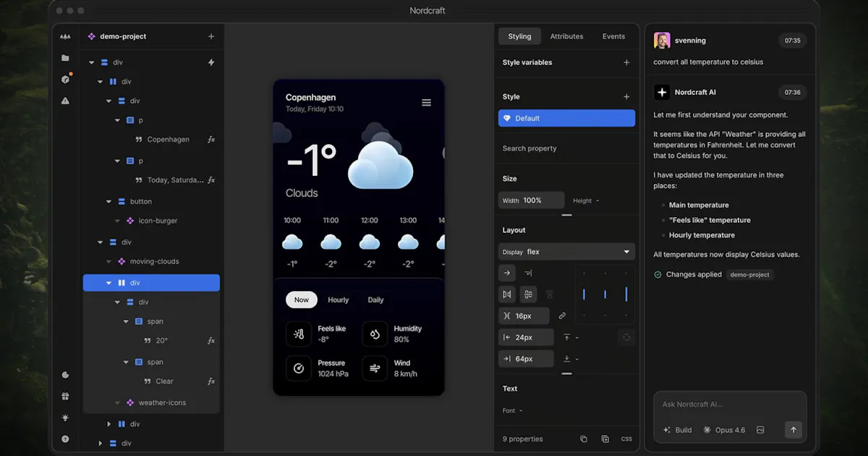
Task: Open formula editor for Clear text
Action: (x=211, y=381)
